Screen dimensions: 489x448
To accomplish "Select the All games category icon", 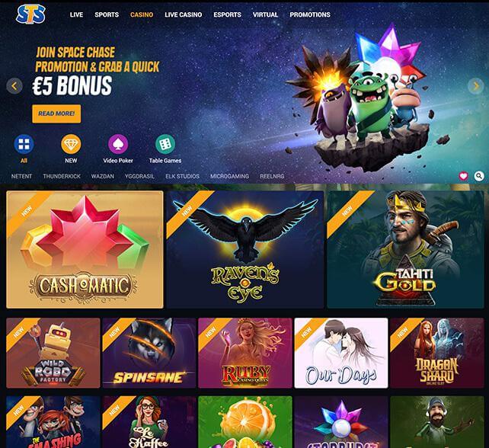I will [x=24, y=144].
